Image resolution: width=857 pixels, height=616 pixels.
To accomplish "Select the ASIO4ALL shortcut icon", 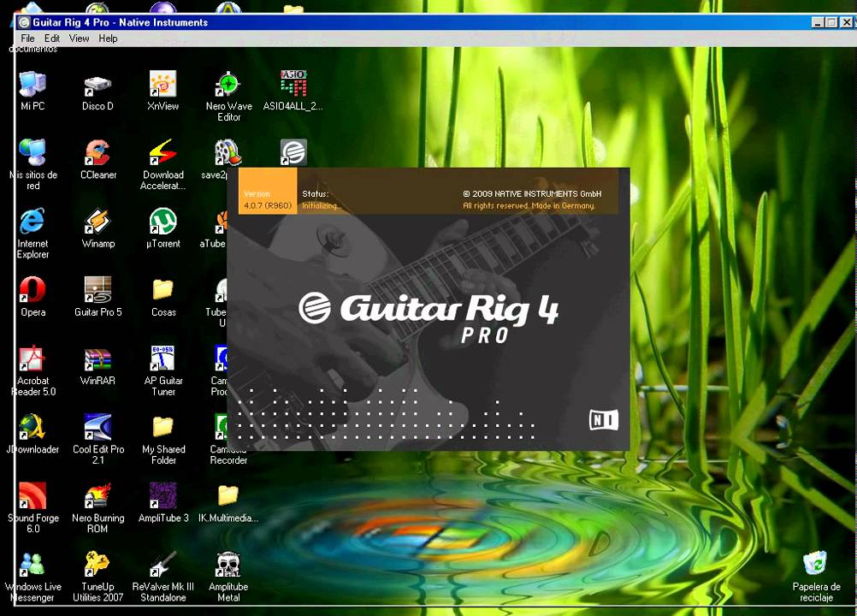I will point(293,84).
